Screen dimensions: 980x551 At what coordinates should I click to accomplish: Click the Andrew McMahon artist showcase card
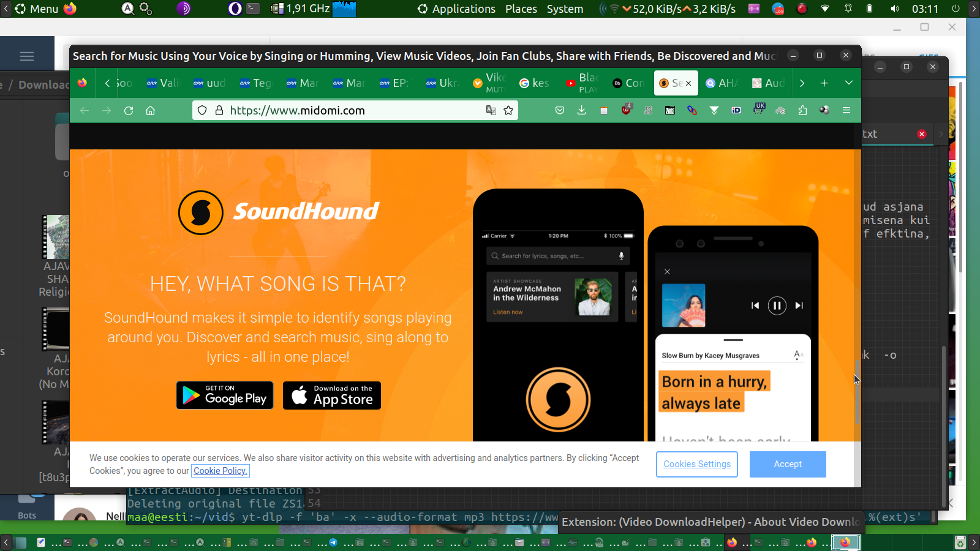click(x=552, y=297)
